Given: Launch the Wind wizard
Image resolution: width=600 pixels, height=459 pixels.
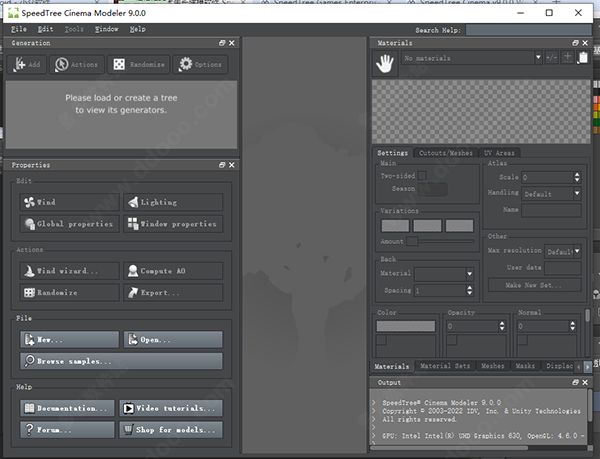Looking at the screenshot, I should (x=69, y=271).
